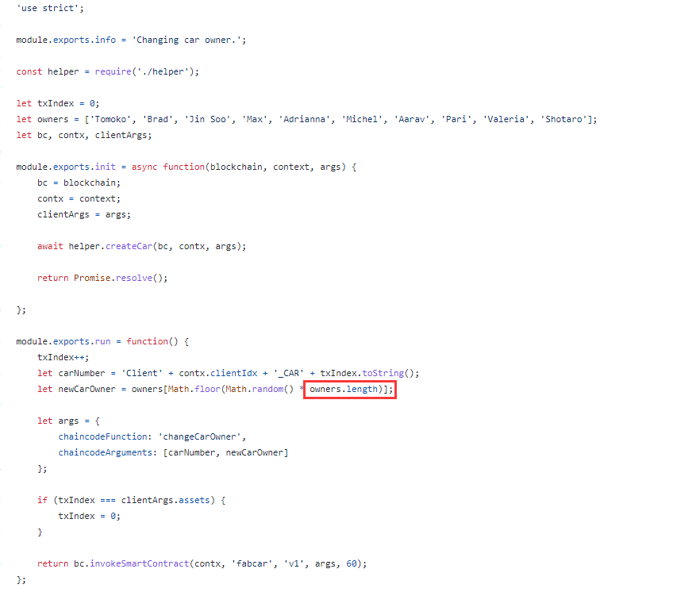
Task: Click the 'clientArgs = args' assignment
Action: click(x=83, y=214)
